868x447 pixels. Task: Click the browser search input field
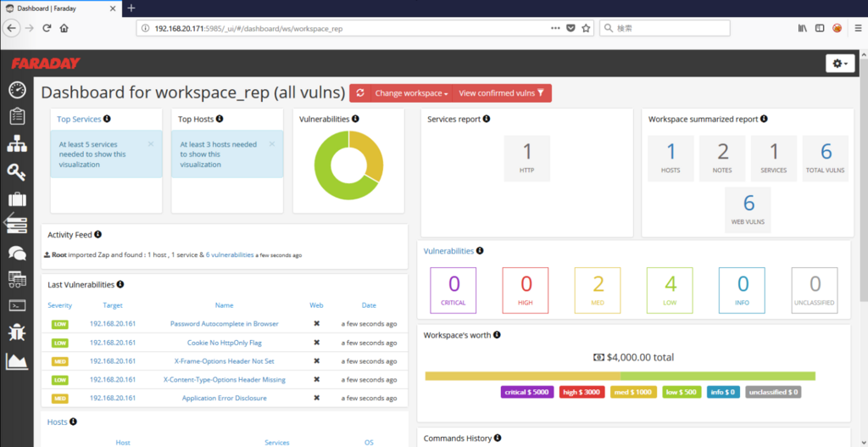[665, 28]
